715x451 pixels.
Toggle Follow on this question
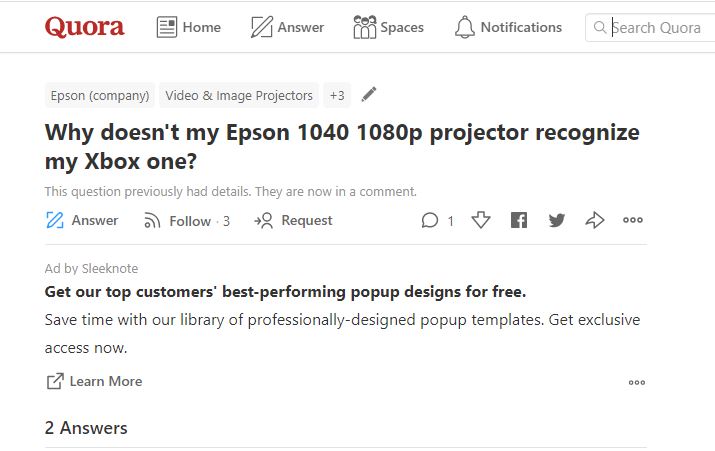(x=187, y=221)
